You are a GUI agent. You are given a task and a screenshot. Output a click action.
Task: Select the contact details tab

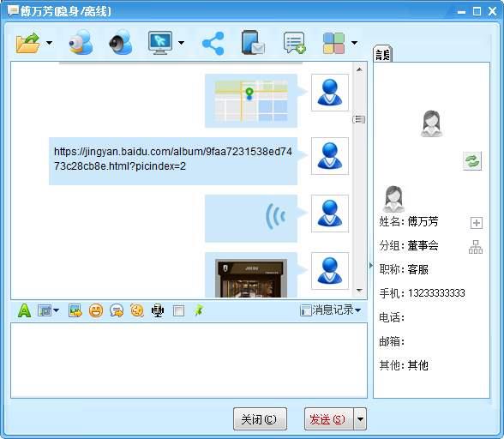(382, 54)
